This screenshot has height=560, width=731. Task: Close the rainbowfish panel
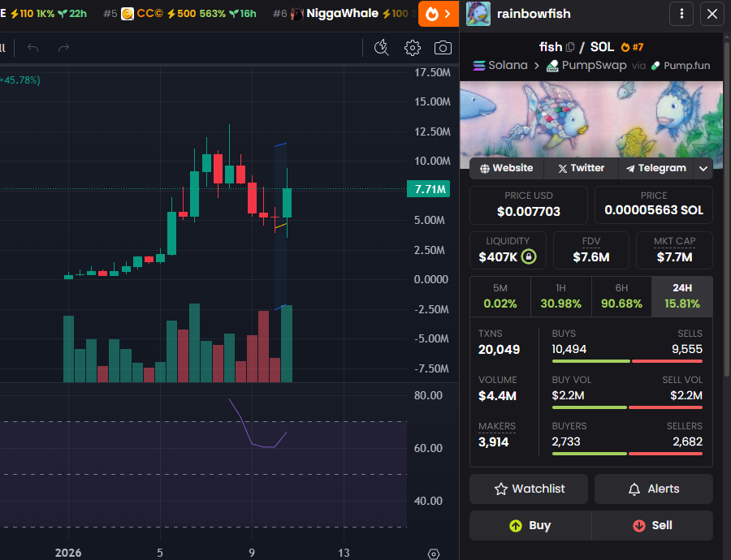click(712, 14)
